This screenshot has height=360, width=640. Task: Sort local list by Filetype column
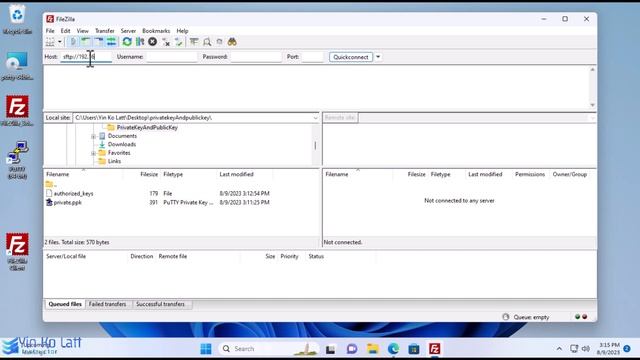(x=173, y=174)
